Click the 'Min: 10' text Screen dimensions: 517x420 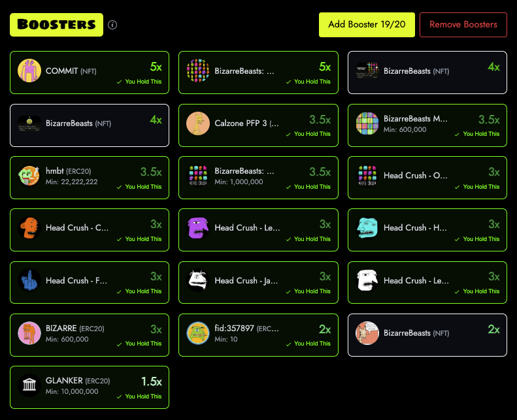(226, 339)
